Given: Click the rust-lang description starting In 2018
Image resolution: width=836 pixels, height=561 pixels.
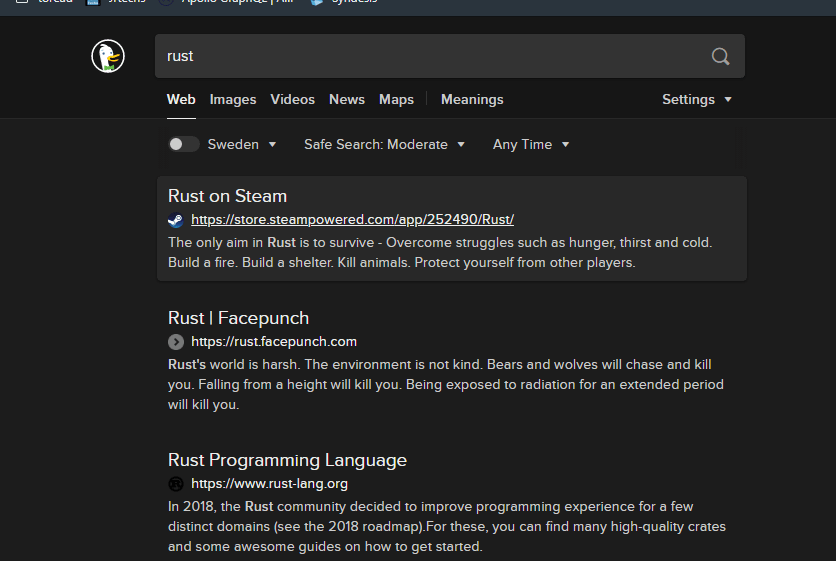Looking at the screenshot, I should pyautogui.click(x=447, y=526).
